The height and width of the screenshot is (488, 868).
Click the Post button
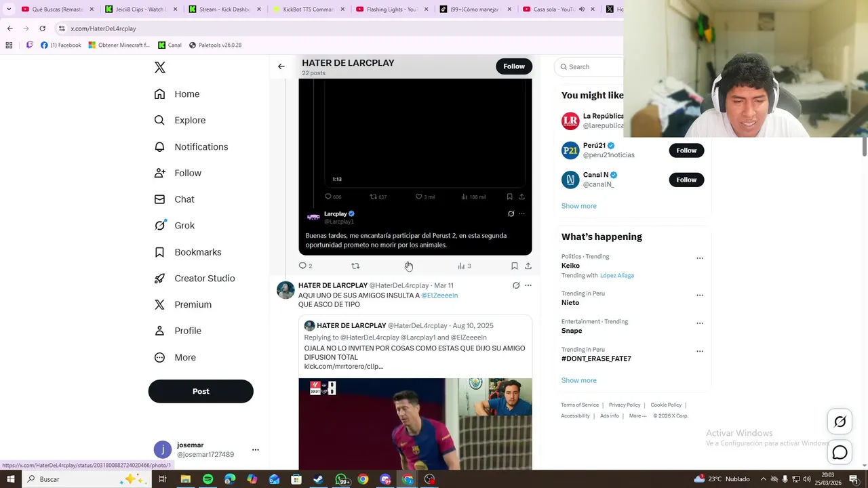coord(201,391)
